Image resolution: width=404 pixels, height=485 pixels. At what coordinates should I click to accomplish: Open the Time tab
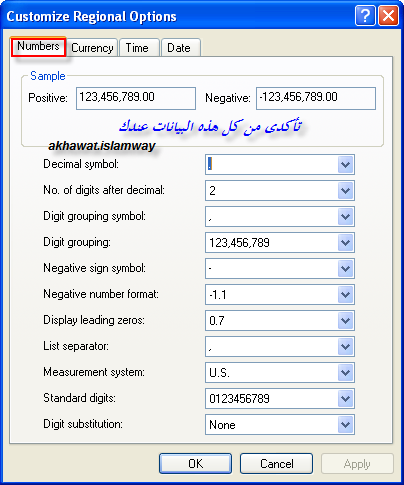(x=137, y=48)
